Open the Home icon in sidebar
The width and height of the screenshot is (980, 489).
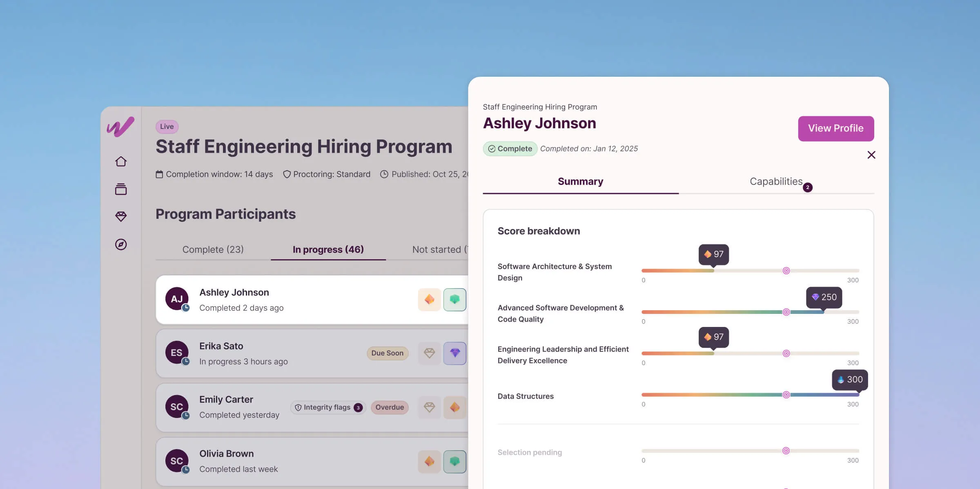pyautogui.click(x=121, y=162)
